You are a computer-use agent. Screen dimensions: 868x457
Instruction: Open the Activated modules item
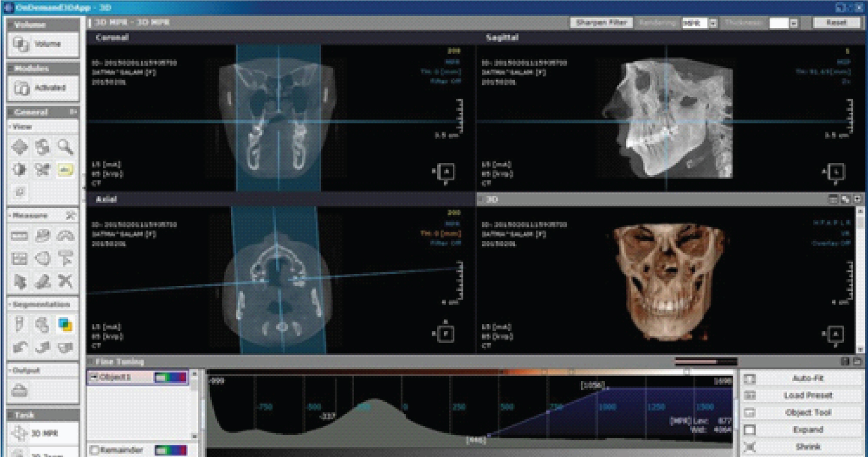[x=43, y=88]
